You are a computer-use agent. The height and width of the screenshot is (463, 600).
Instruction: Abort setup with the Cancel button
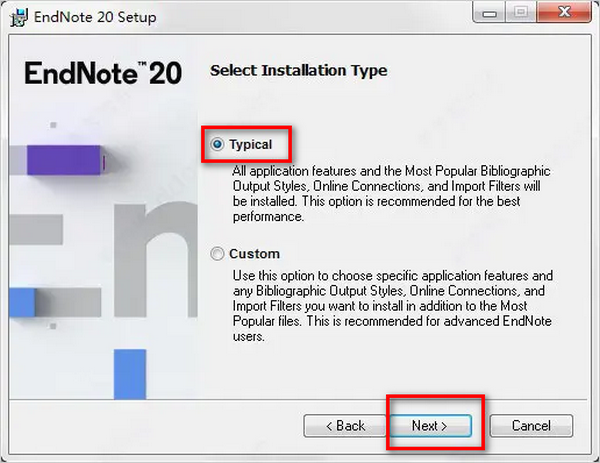pos(531,426)
